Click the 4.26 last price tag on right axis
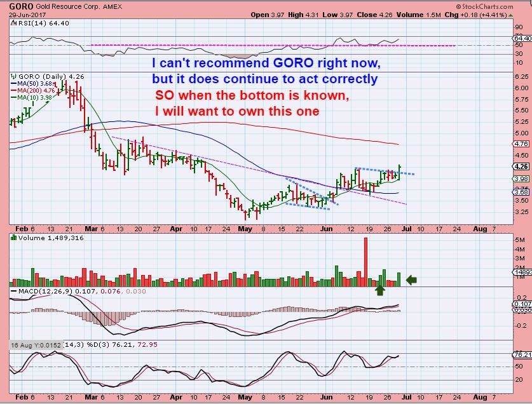Image resolution: width=532 pixels, height=404 pixels. click(x=521, y=166)
